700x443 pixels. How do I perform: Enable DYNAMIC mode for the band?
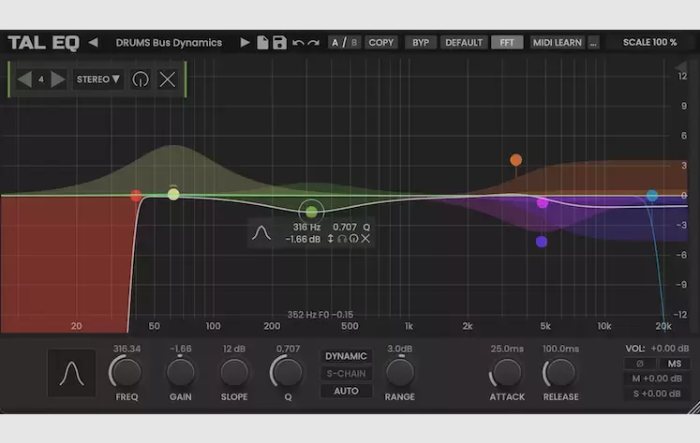point(346,356)
